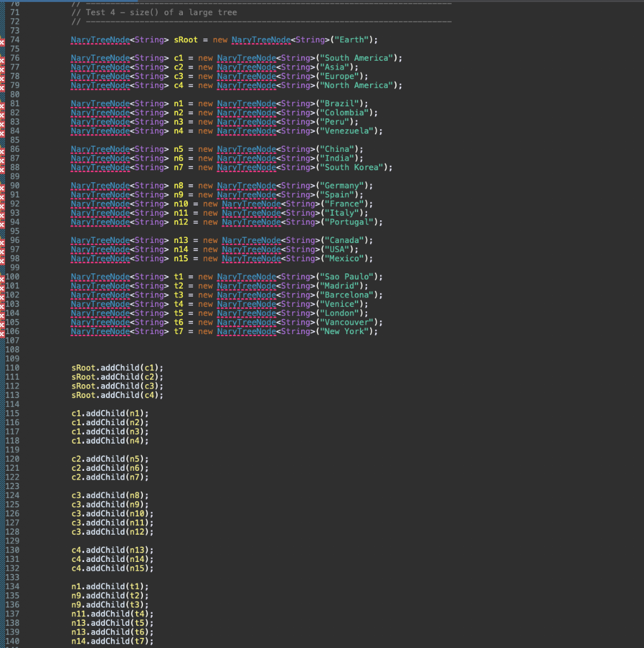Click the sRoot.addChild(c1); statement
This screenshot has height=648, width=644.
(117, 368)
